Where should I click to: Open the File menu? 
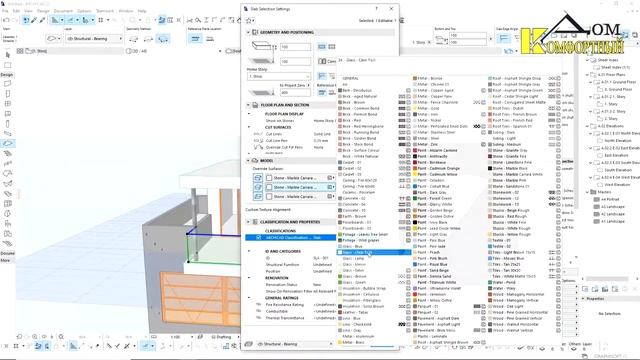coord(5,11)
